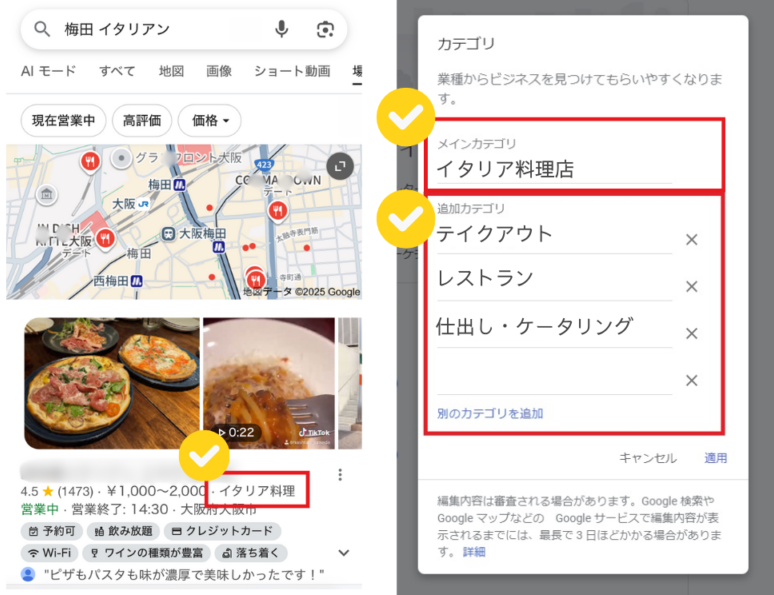Switch to the ショート動画 tab

[x=292, y=71]
